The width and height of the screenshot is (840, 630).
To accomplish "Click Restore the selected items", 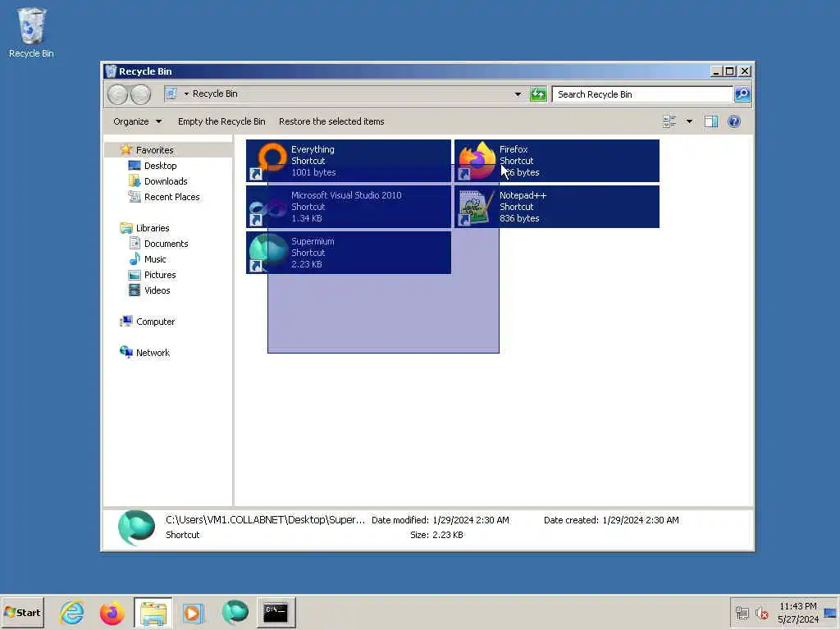I will coord(331,121).
